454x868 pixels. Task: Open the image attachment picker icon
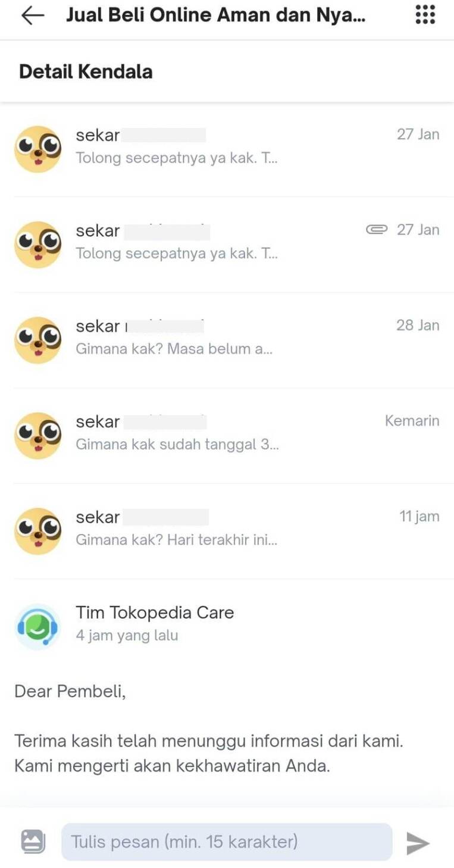[33, 842]
